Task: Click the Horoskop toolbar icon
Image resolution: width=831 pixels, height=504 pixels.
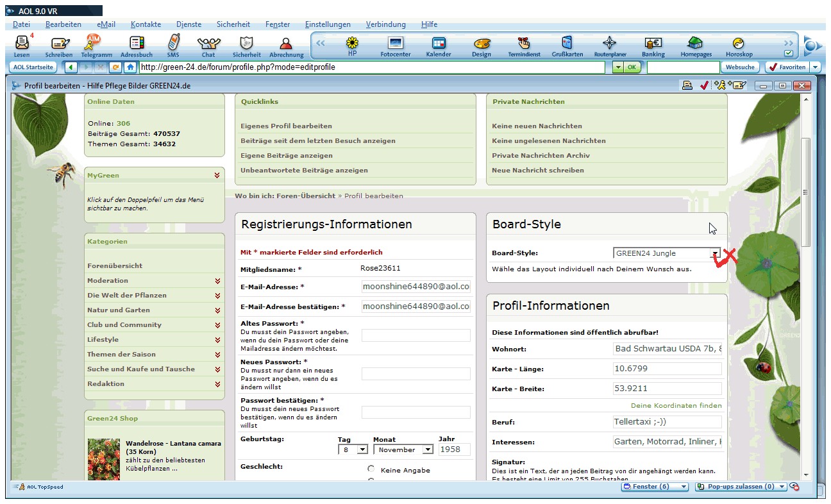Action: (x=739, y=44)
